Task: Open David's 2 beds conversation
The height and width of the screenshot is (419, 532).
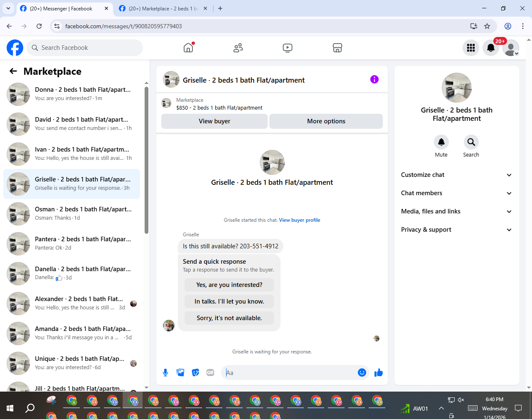Action: tap(71, 124)
